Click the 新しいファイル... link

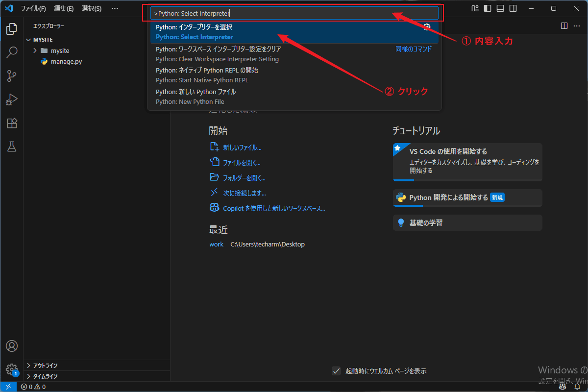[x=236, y=147]
